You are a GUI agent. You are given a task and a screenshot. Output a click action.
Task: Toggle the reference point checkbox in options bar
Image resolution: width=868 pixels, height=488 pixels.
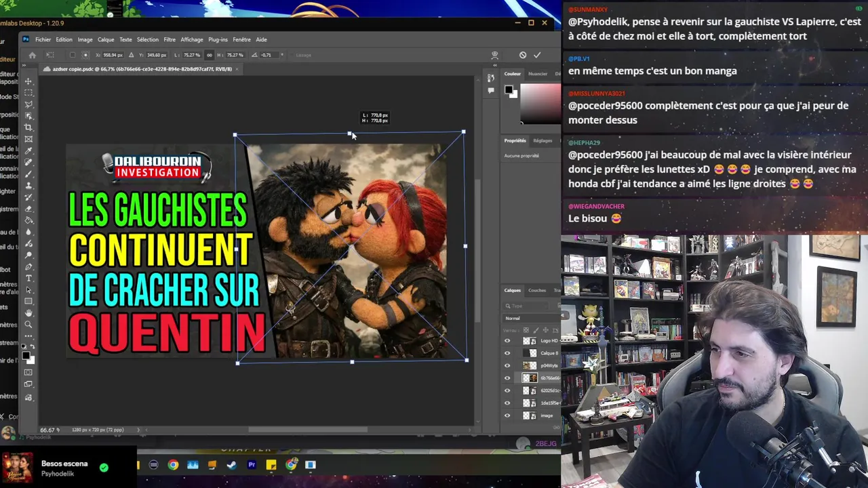[73, 55]
